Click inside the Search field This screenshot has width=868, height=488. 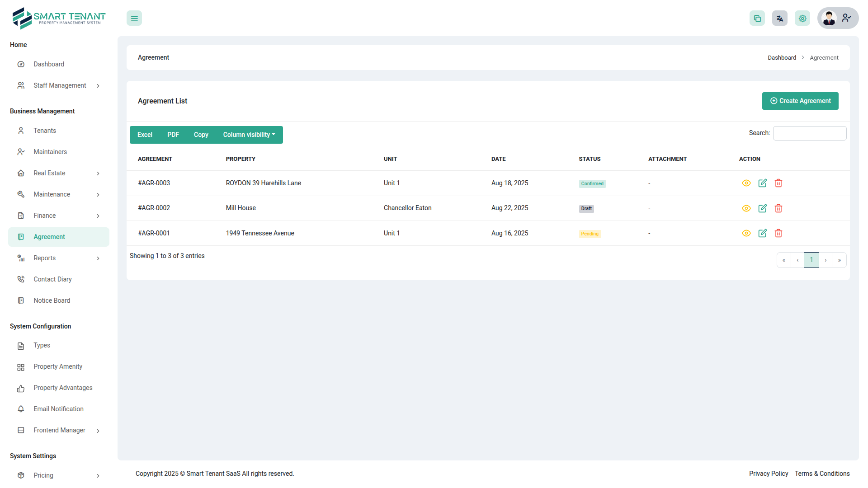[809, 133]
